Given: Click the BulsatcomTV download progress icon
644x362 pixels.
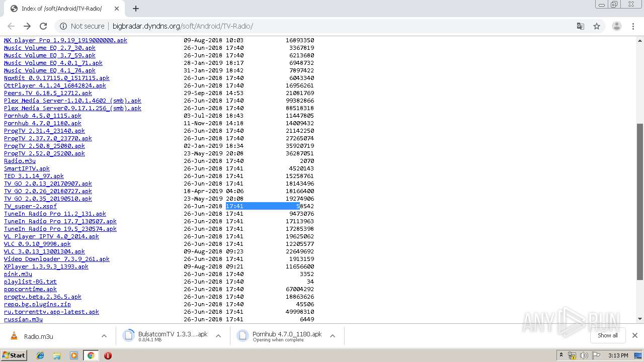Looking at the screenshot, I should click(128, 336).
